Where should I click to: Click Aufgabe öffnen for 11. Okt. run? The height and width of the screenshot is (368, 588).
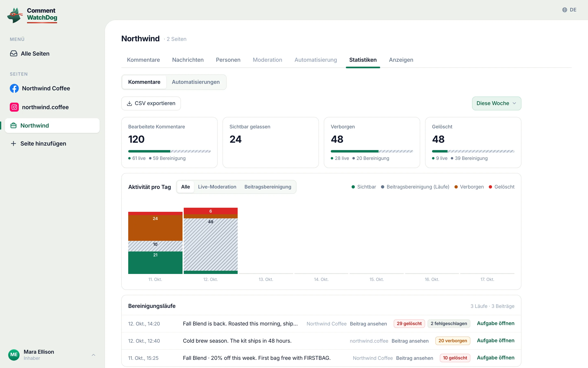tap(496, 358)
